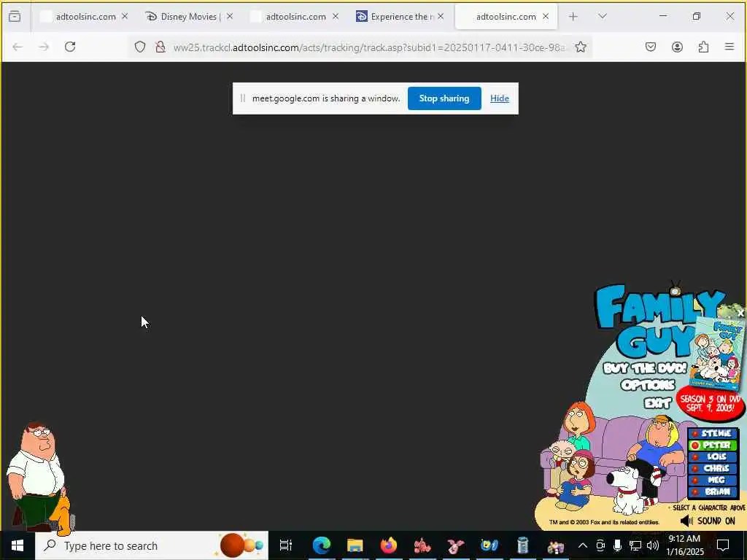Select the STEWIE character option

[x=713, y=433]
